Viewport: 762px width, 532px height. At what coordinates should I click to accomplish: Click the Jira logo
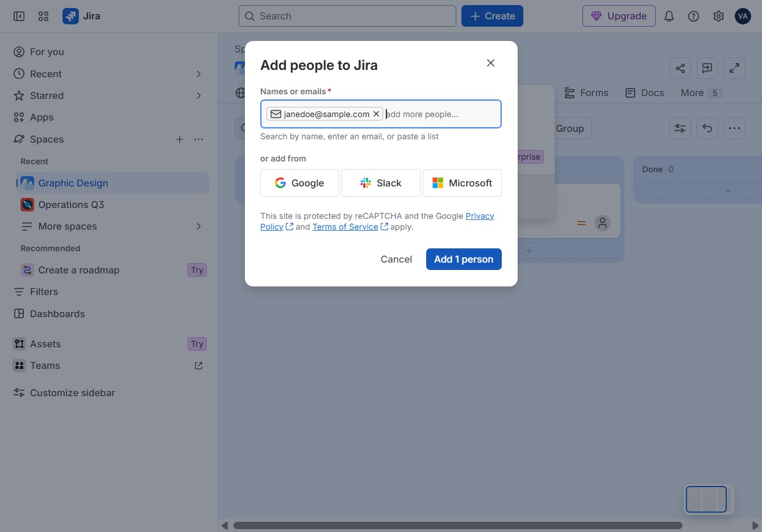(81, 16)
